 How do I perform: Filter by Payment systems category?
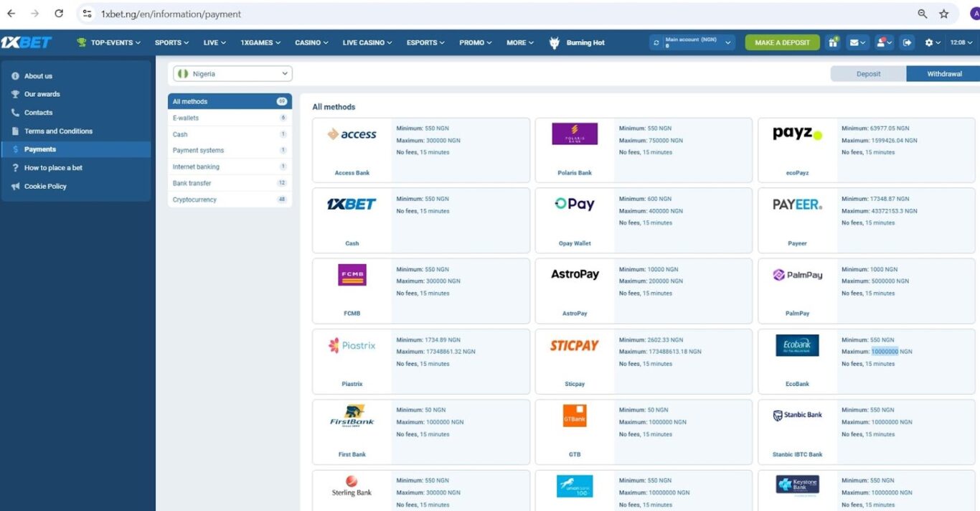(x=230, y=150)
